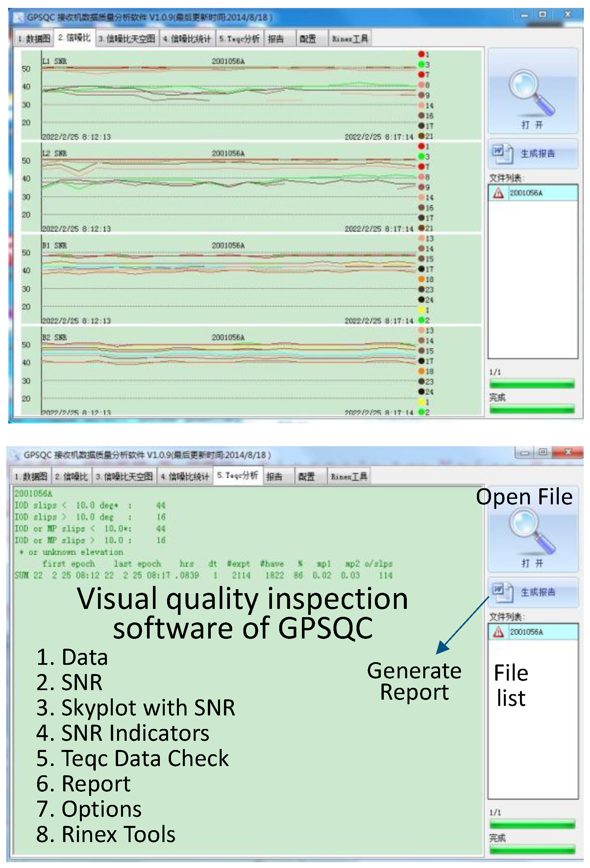Select 4. 信噪比统计 tab in the Teqc window
Viewport: 590px width, 868px height.
[x=185, y=477]
